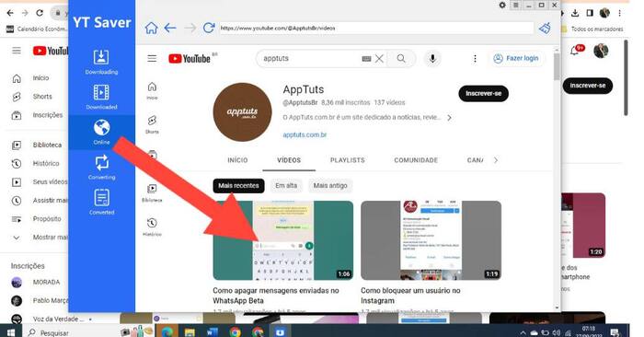This screenshot has height=337, width=644.
Task: Click the volume icon in system tray
Action: pyautogui.click(x=557, y=332)
